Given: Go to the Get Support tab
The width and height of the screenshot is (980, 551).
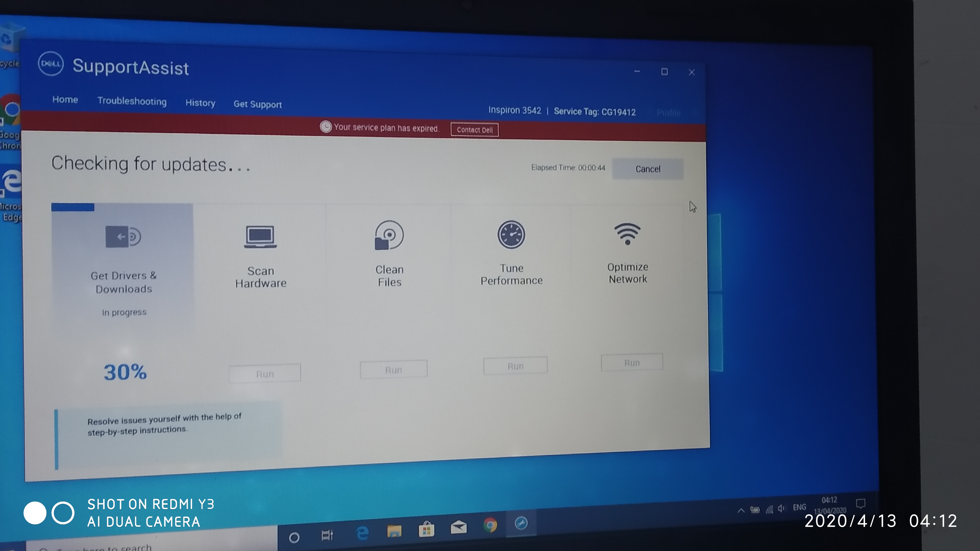Looking at the screenshot, I should (x=257, y=104).
